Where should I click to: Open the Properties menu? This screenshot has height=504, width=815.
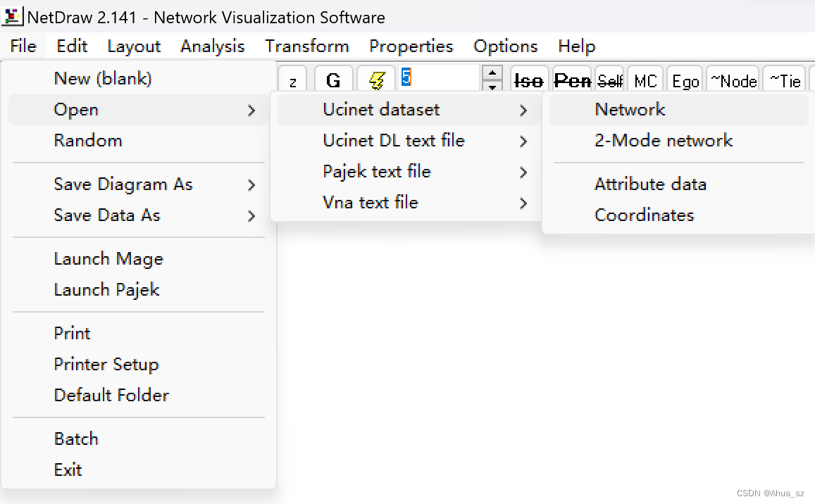pyautogui.click(x=411, y=46)
